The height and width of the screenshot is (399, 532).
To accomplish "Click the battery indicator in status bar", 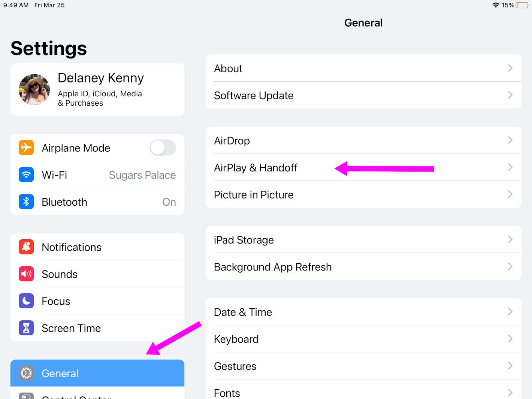I will click(522, 5).
